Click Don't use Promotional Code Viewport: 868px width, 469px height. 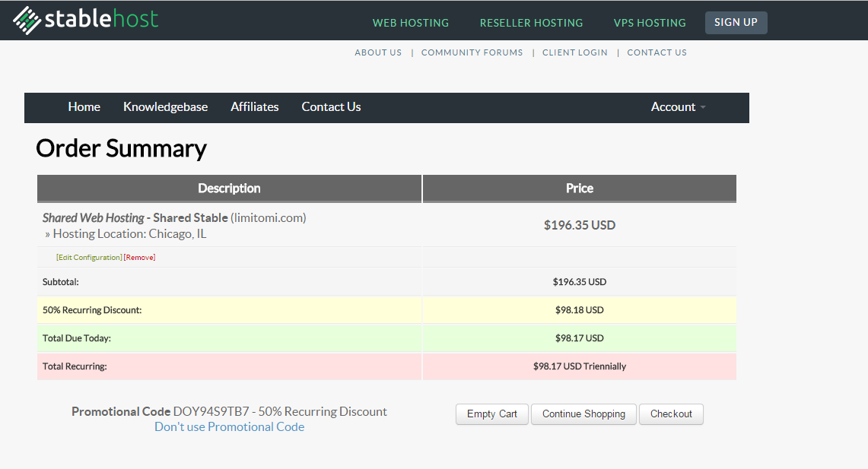[229, 427]
